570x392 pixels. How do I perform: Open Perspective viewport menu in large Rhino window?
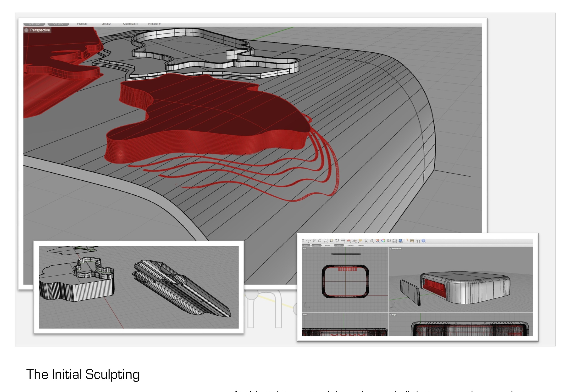click(37, 30)
